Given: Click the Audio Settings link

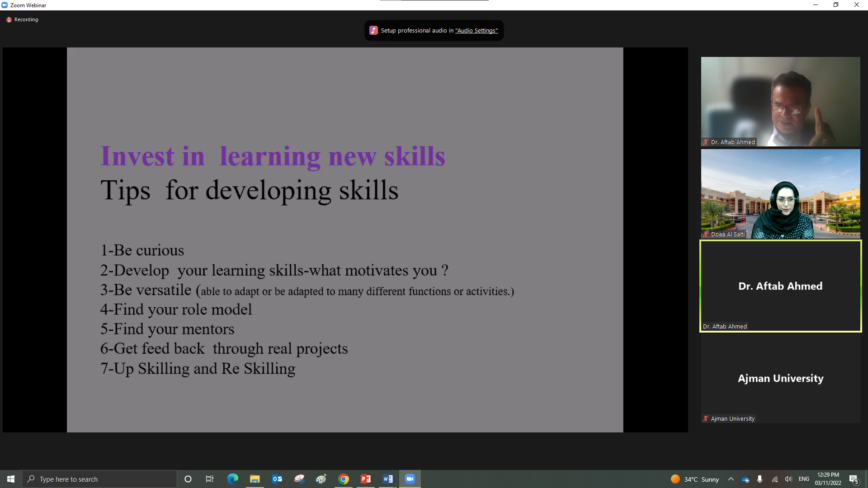Looking at the screenshot, I should [476, 31].
